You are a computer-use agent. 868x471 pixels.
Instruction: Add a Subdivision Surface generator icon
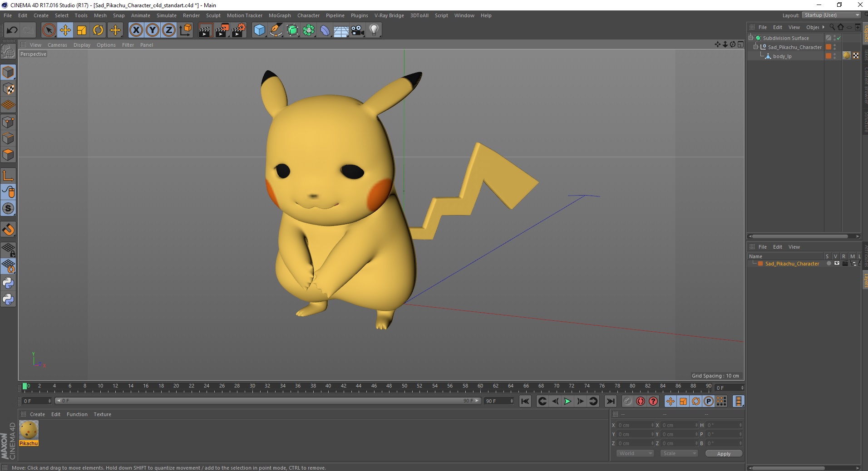[292, 30]
